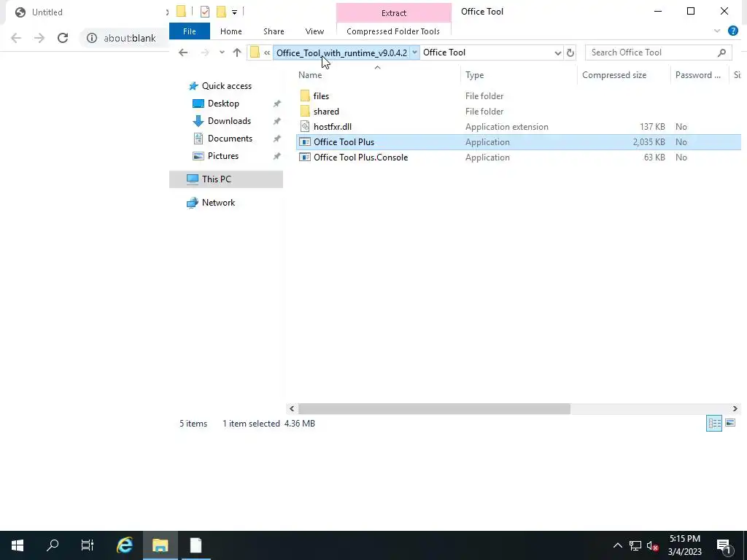Expand the ribbon with the chevron
This screenshot has height=560, width=747.
point(717,31)
